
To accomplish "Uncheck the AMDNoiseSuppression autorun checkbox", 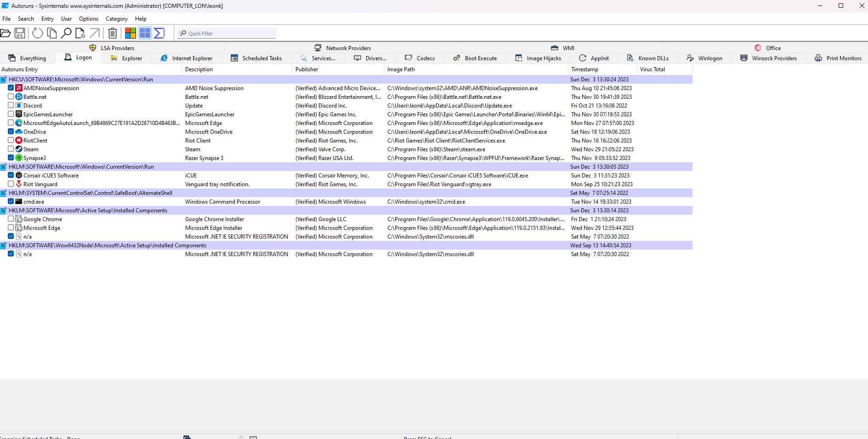I will pyautogui.click(x=11, y=88).
